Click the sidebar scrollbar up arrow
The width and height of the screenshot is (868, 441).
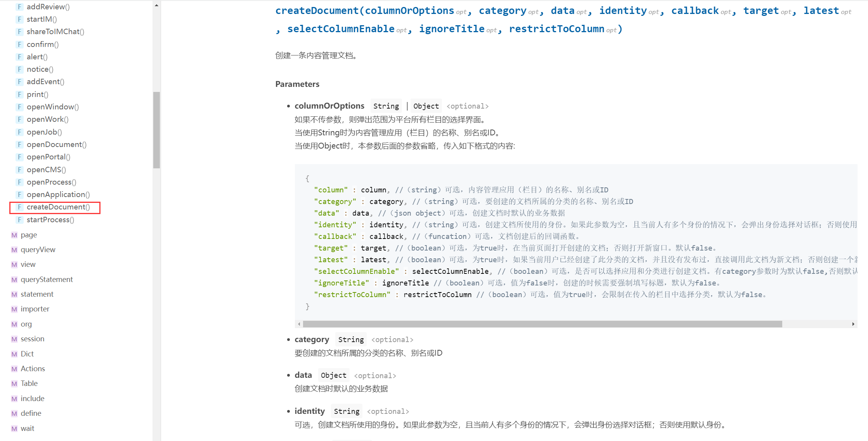[156, 5]
